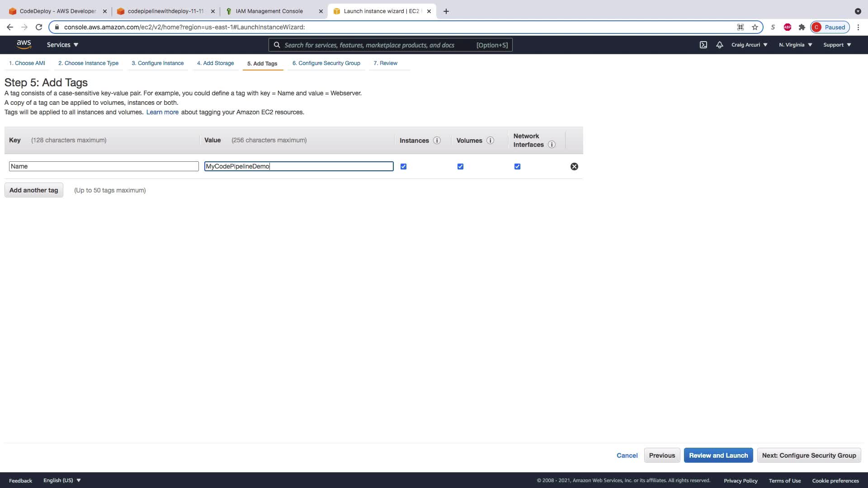The image size is (868, 488).
Task: Uncheck the Instances checkbox for Name tag
Action: 403,166
